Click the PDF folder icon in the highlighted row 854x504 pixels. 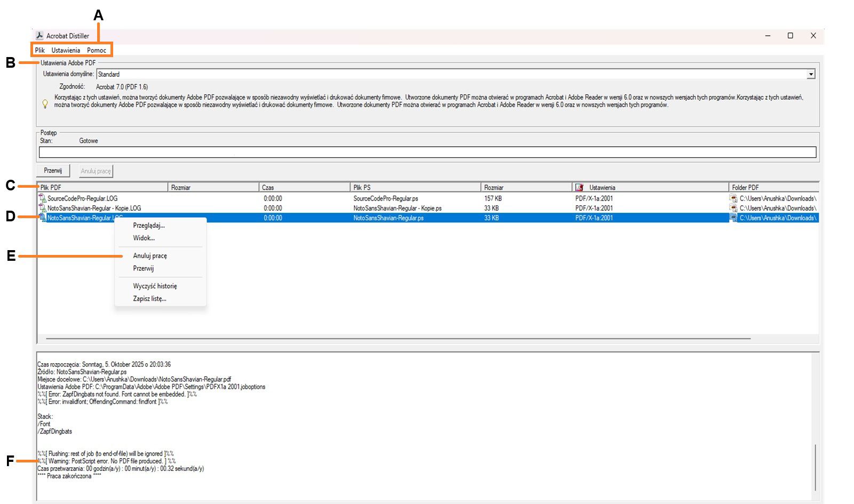pyautogui.click(x=734, y=218)
